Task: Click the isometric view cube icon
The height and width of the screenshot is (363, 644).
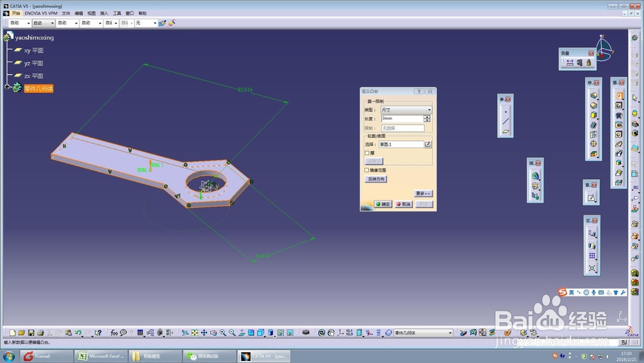Action: [x=261, y=333]
